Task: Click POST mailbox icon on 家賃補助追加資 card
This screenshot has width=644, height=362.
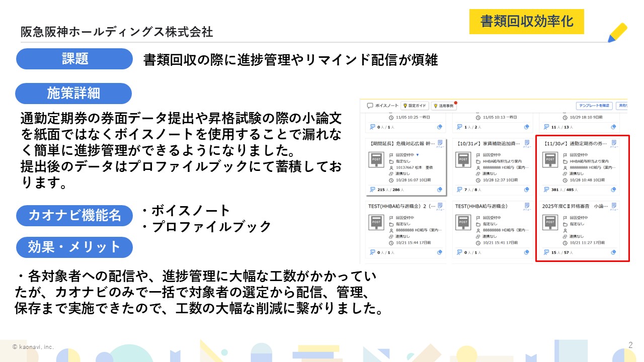Action: coord(463,160)
